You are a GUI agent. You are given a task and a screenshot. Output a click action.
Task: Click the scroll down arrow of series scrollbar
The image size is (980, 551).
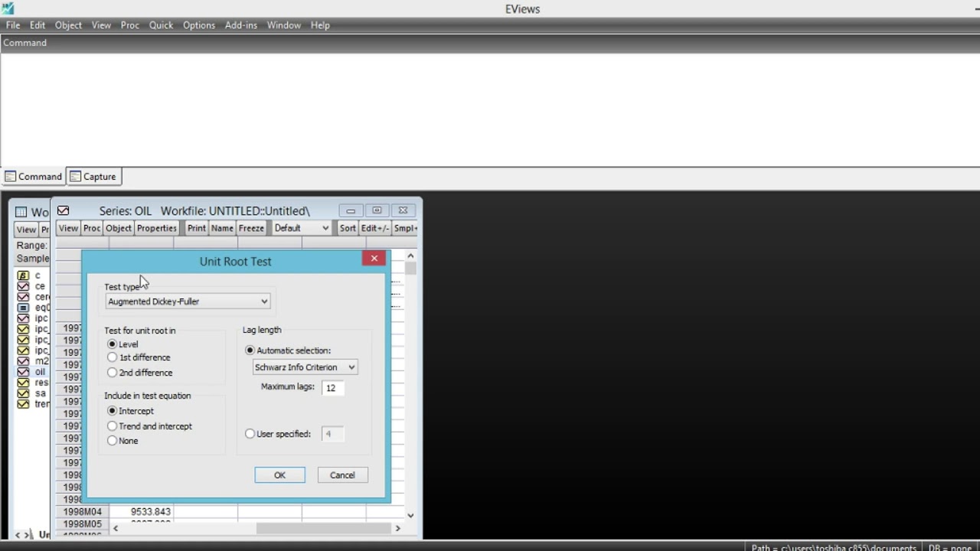point(411,516)
